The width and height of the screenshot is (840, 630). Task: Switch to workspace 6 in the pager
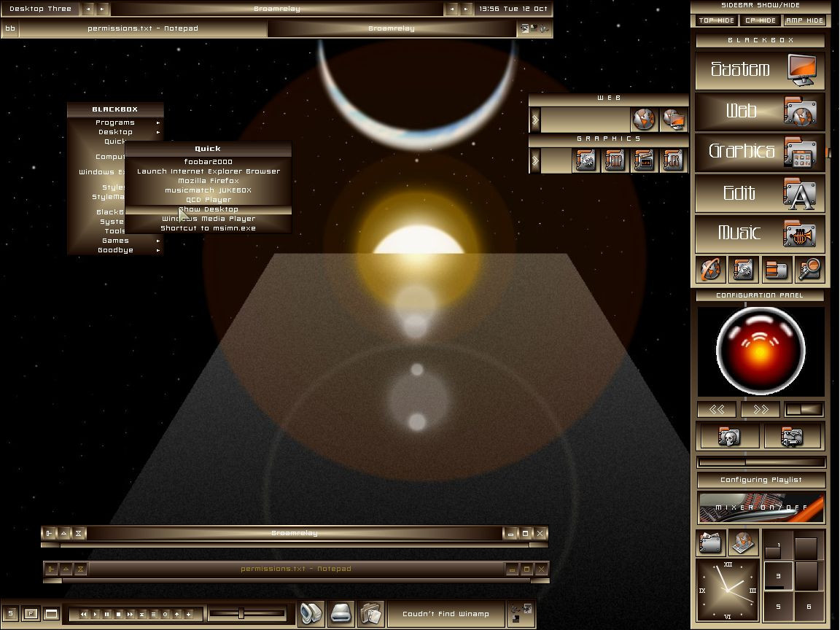(x=809, y=607)
